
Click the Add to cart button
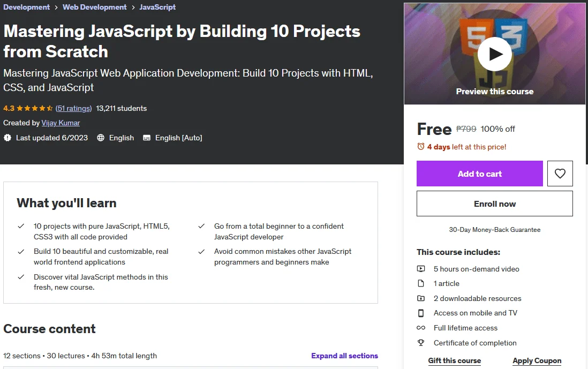coord(480,174)
